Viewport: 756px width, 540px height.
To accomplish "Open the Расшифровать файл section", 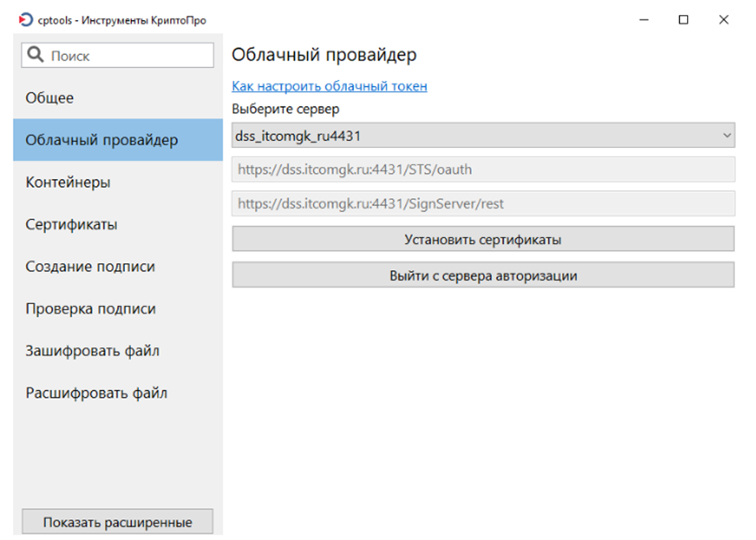I will [96, 393].
